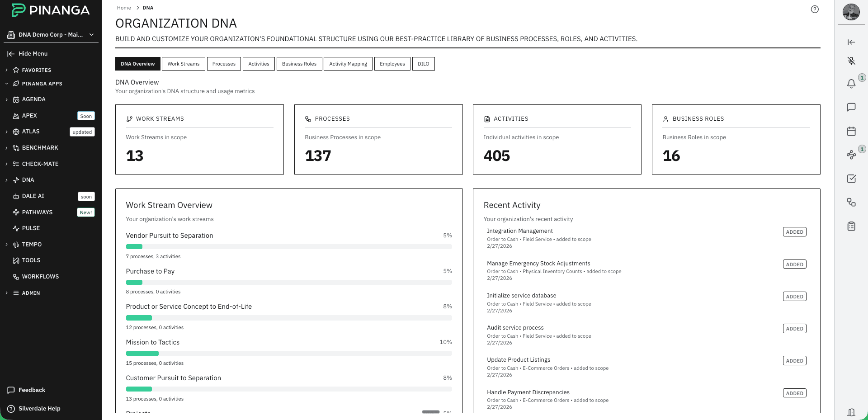Open the clipboard notes icon

point(851,226)
